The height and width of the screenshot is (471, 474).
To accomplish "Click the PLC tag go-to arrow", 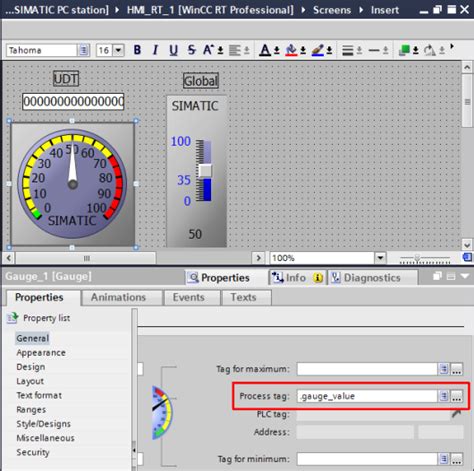I will coord(456,414).
